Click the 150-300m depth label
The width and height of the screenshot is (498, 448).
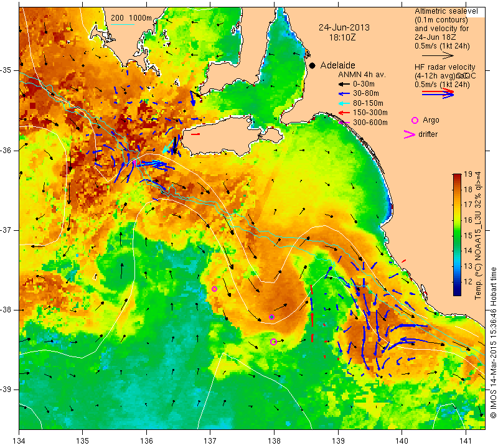(x=370, y=113)
